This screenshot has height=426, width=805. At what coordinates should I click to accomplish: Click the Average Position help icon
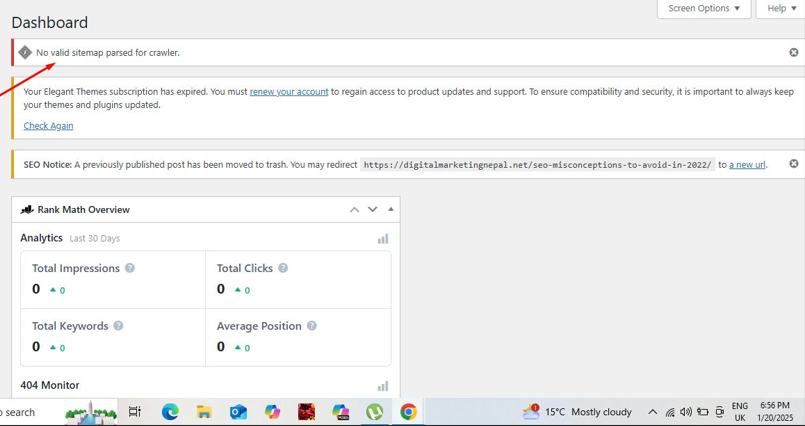[311, 326]
